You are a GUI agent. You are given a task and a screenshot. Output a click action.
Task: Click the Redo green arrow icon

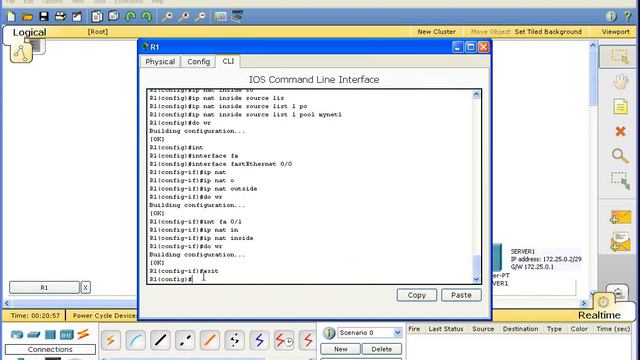click(x=147, y=16)
